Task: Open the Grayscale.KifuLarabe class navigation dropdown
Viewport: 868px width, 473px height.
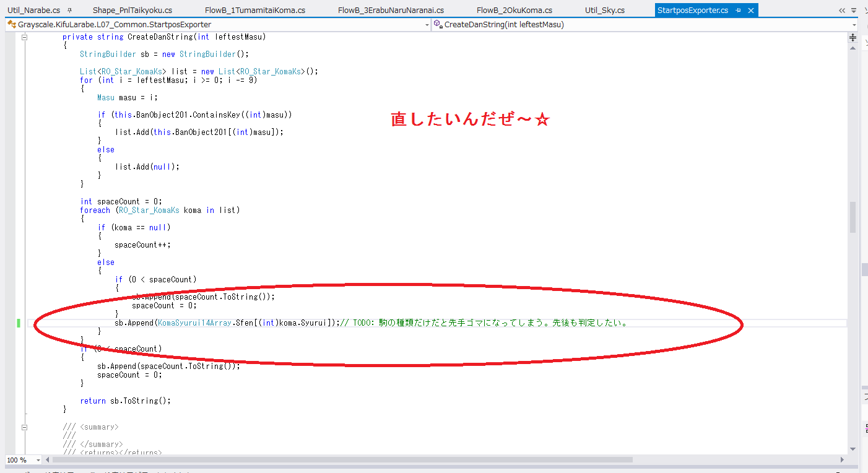Action: 427,25
